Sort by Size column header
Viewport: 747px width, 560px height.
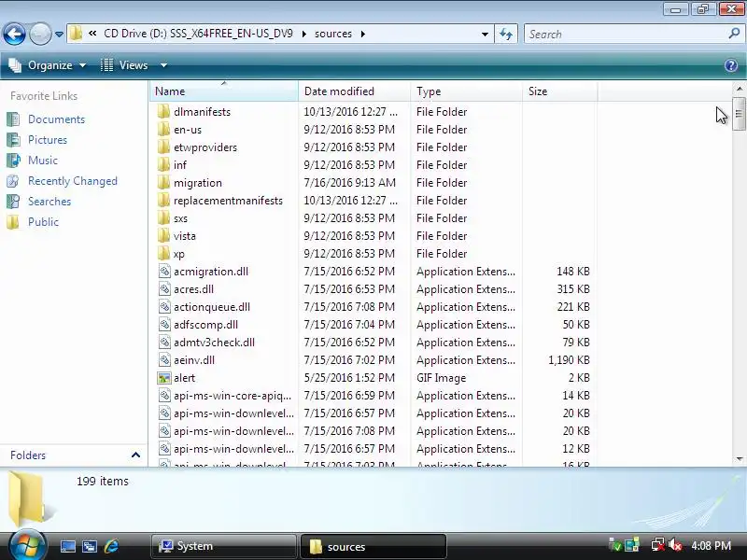(x=559, y=91)
